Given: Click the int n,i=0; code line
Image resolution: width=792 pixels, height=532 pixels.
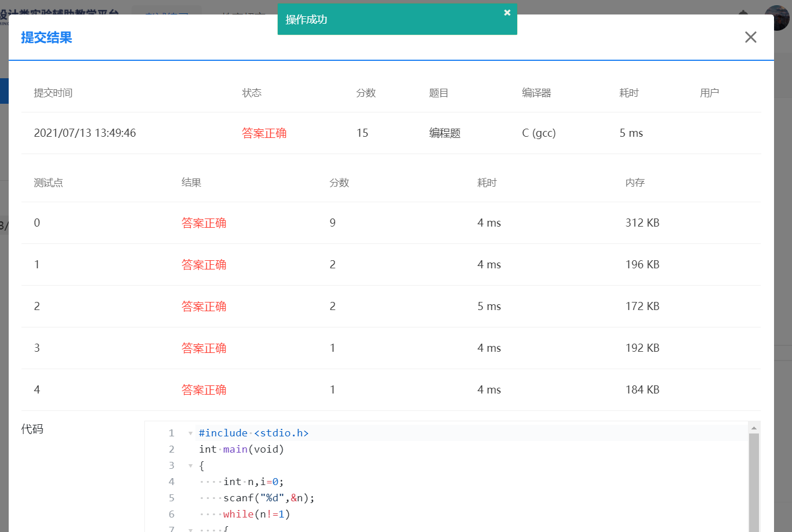Looking at the screenshot, I should click(253, 482).
